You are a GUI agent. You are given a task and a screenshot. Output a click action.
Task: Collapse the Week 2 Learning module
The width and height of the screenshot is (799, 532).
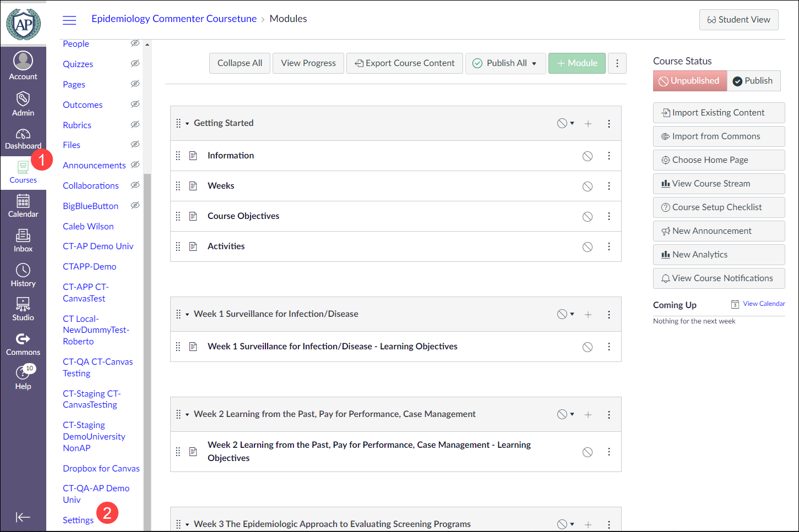[187, 415]
